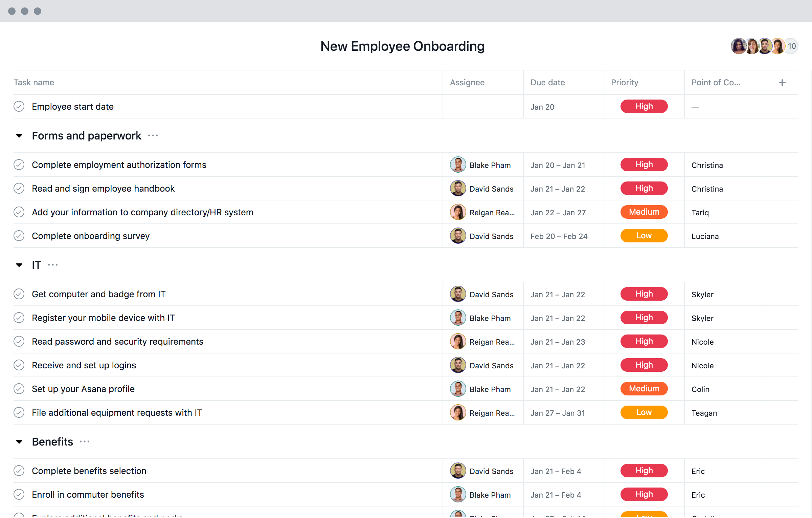
Task: Click the Low priority badge on File additional equipment requests
Action: coord(643,413)
